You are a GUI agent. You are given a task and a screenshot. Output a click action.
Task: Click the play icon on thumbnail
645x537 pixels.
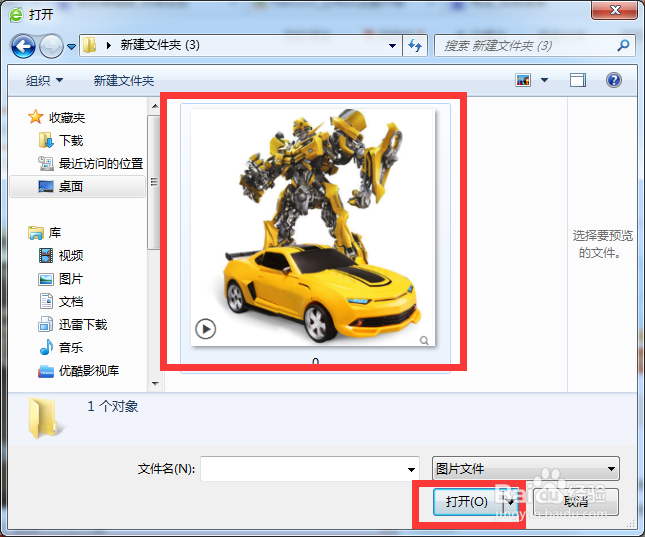pyautogui.click(x=205, y=329)
